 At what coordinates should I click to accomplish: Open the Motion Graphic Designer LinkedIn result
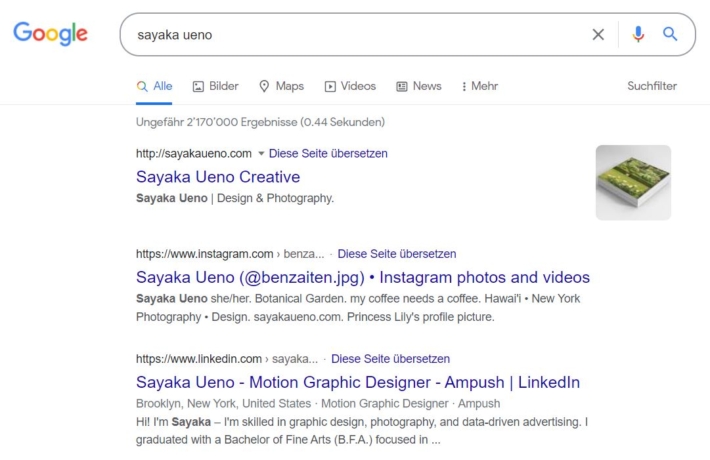click(x=358, y=382)
